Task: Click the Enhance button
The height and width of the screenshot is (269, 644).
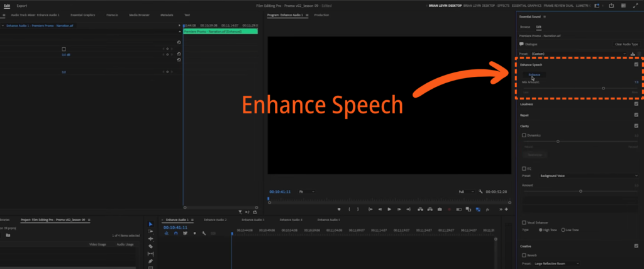Action: [535, 75]
